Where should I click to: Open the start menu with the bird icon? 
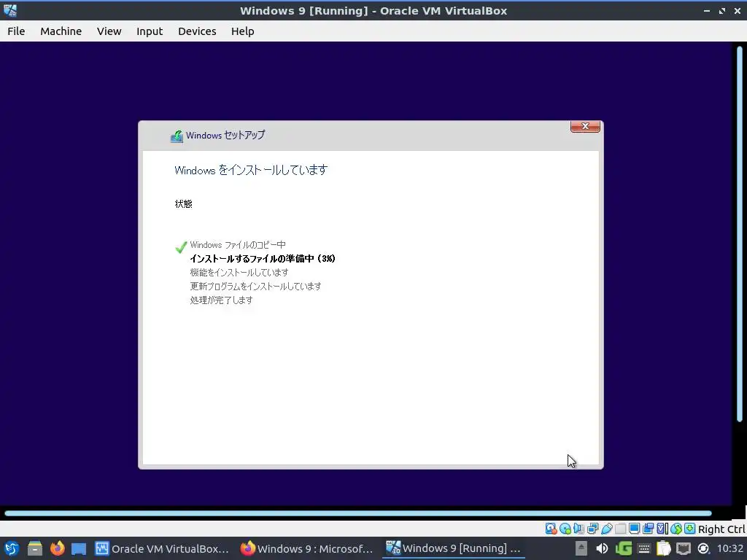point(12,548)
